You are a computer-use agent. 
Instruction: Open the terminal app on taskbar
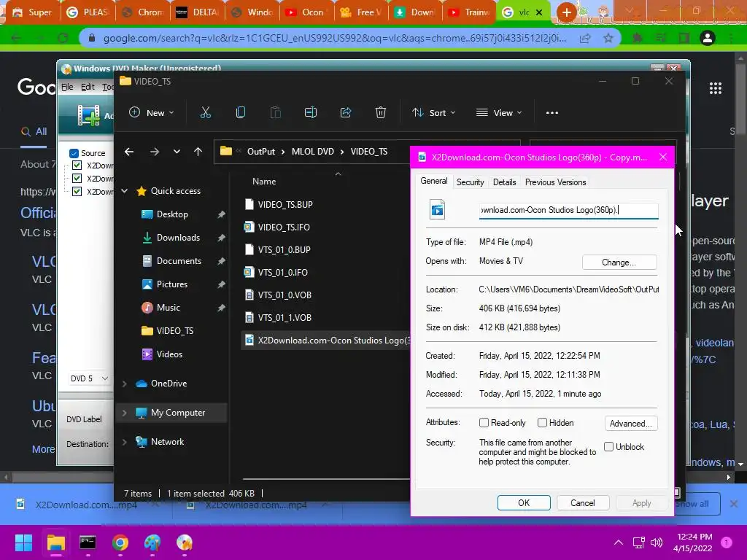pyautogui.click(x=88, y=542)
